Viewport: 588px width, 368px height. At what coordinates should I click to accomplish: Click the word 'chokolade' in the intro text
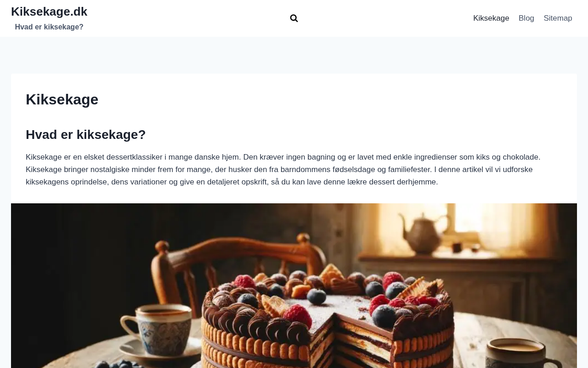click(521, 157)
